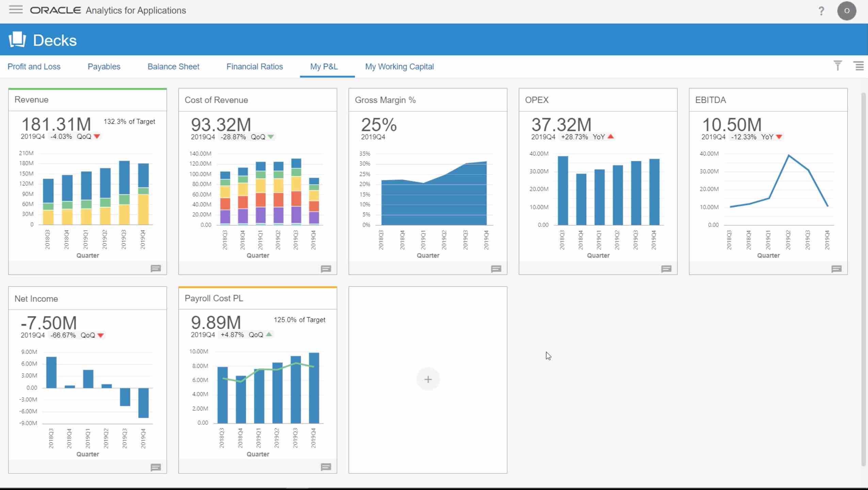Add a new card with plus button

pos(428,379)
